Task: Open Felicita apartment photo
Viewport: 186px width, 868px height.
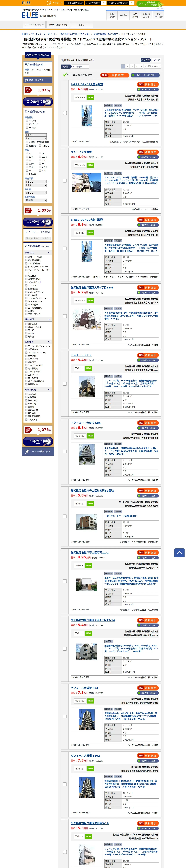Action: pyautogui.click(x=87, y=387)
